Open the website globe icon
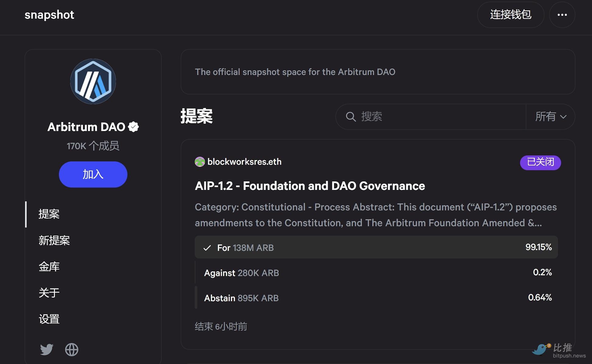This screenshot has height=364, width=592. (72, 349)
